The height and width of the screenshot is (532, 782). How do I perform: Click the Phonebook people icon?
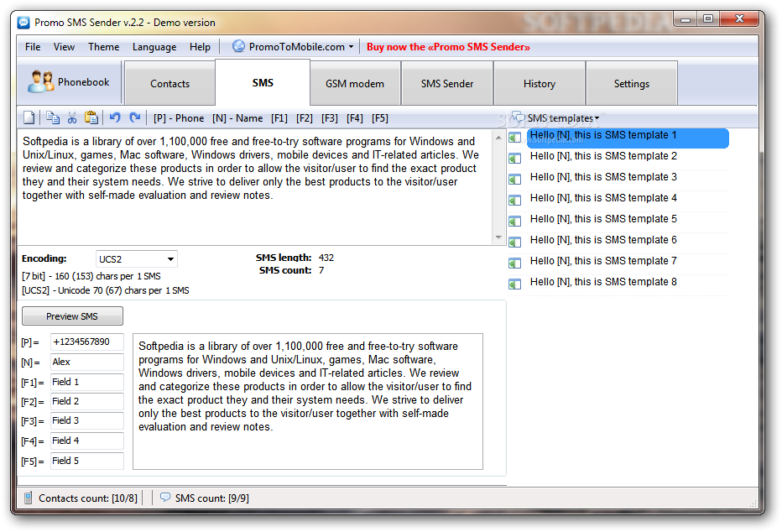tap(40, 81)
